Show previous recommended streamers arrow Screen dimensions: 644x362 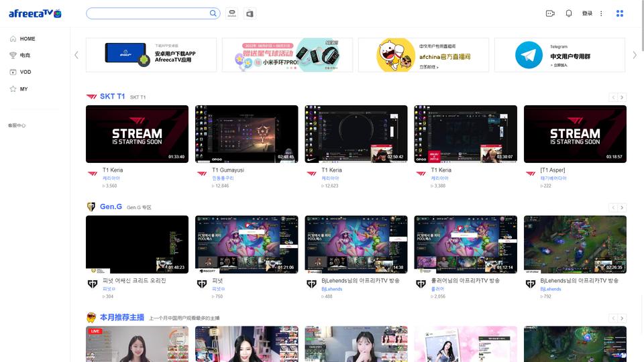pos(613,318)
